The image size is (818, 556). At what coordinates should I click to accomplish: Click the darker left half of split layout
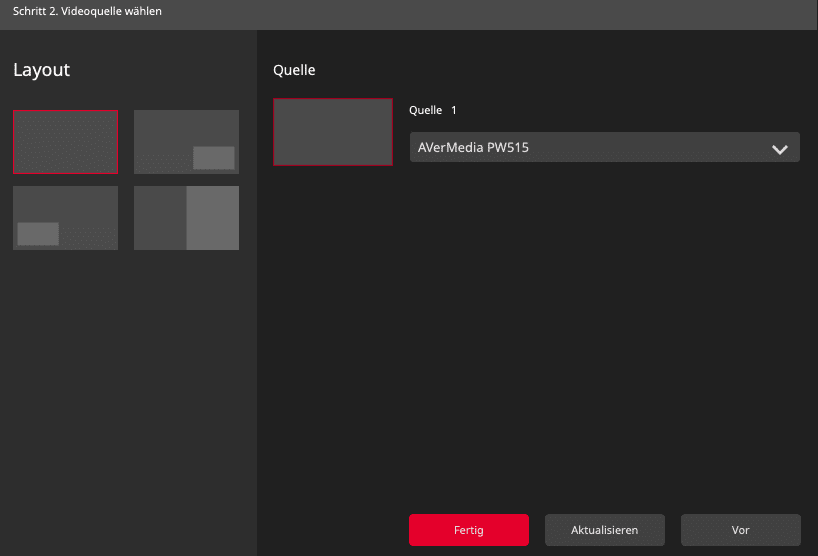pos(160,218)
